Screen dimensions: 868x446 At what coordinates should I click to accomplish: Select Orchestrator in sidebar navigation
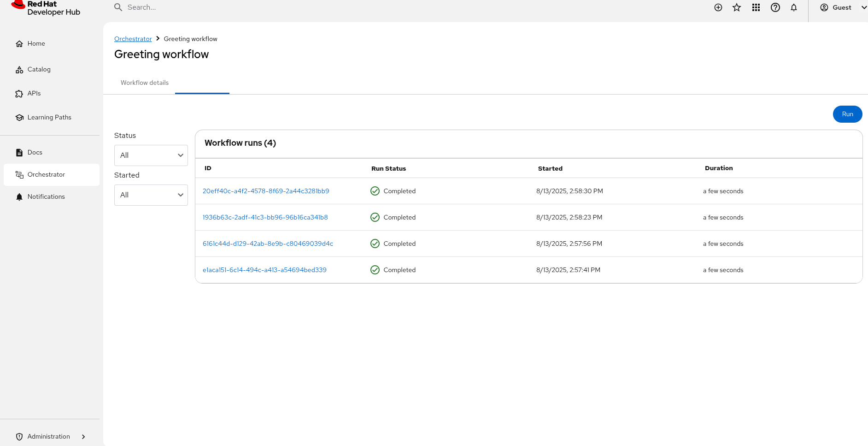pos(46,174)
